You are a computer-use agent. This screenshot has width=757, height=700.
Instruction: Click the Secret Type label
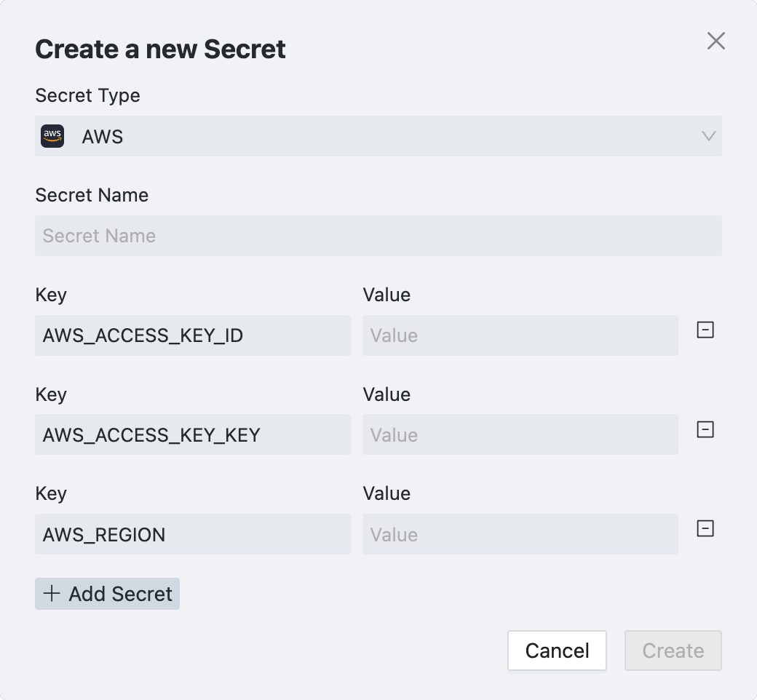coord(87,95)
